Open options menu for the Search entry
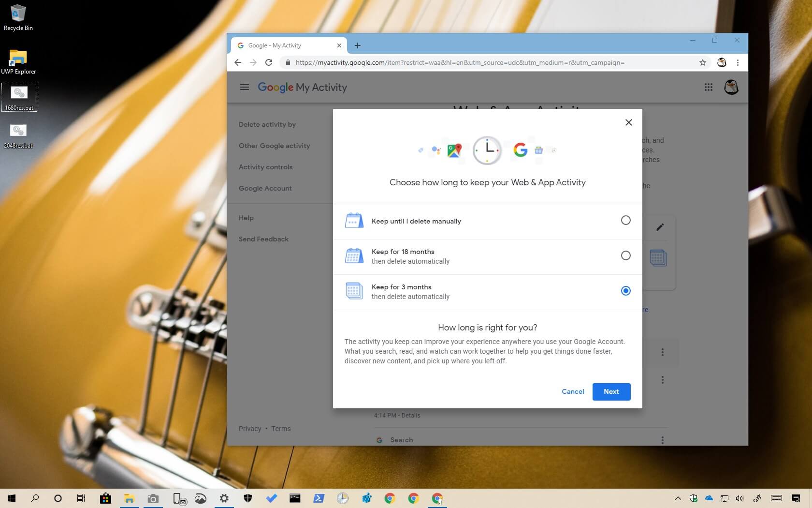Screen dimensions: 812x508 coord(662,440)
